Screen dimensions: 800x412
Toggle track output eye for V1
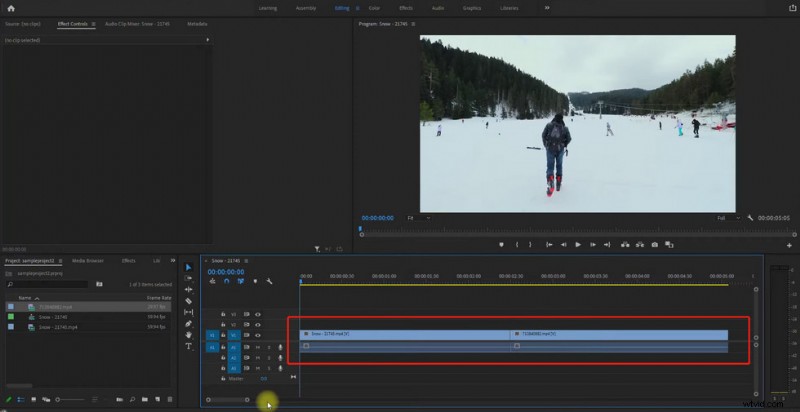[x=258, y=335]
